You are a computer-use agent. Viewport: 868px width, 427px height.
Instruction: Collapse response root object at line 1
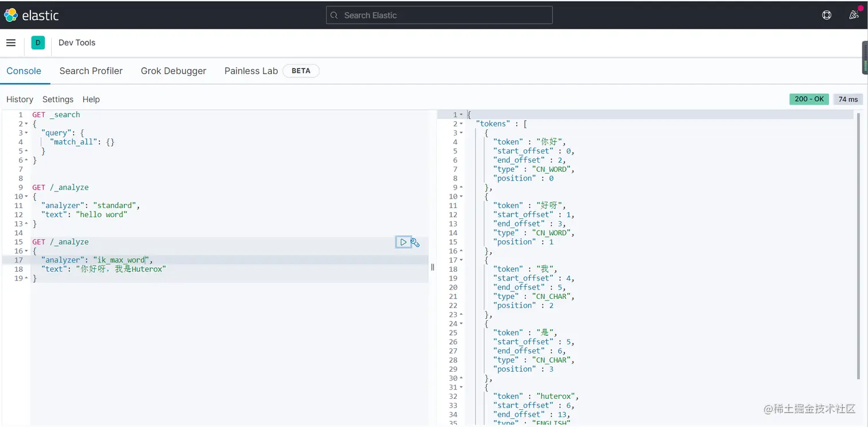click(462, 115)
